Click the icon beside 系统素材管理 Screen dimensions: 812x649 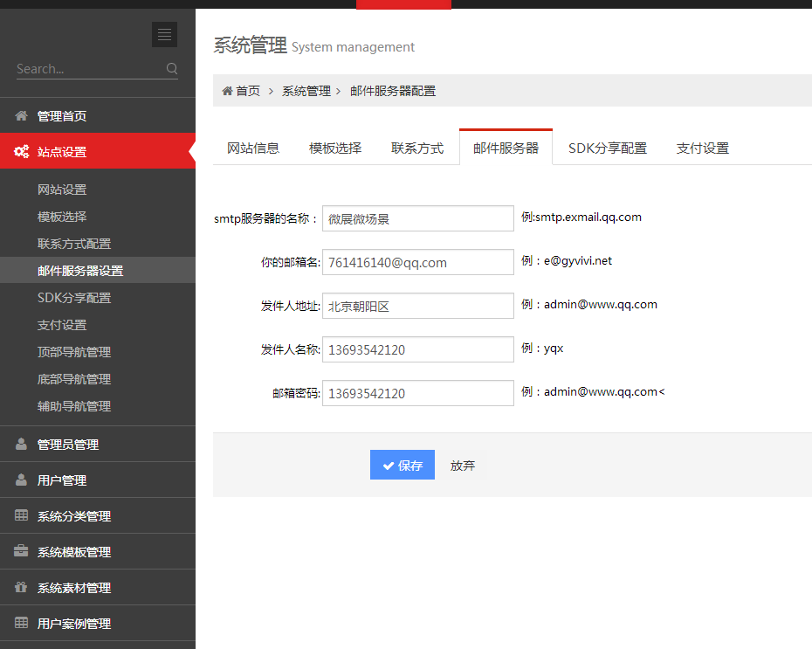[x=19, y=587]
